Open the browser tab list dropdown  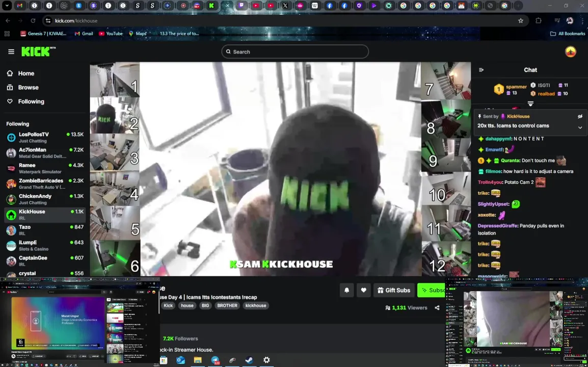(7, 6)
